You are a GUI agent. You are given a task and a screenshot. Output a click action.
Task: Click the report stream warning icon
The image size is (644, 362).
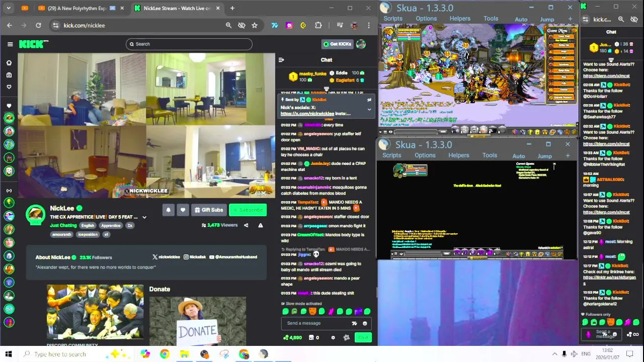[x=261, y=225]
